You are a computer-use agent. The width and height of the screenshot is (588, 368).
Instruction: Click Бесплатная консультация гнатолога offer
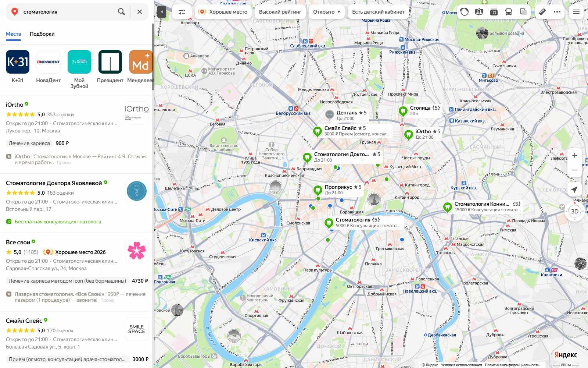click(58, 222)
